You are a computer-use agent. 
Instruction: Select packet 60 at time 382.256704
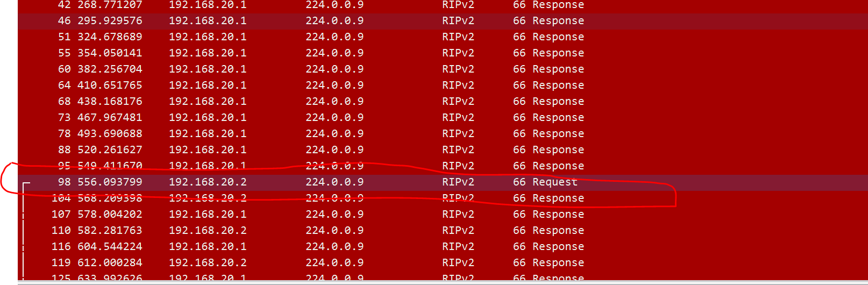[443, 69]
